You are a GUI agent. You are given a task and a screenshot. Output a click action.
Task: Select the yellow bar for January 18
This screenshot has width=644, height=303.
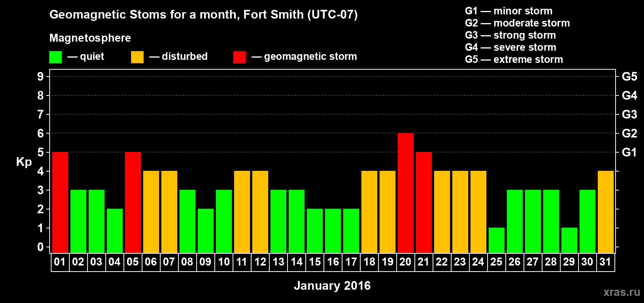369,212
